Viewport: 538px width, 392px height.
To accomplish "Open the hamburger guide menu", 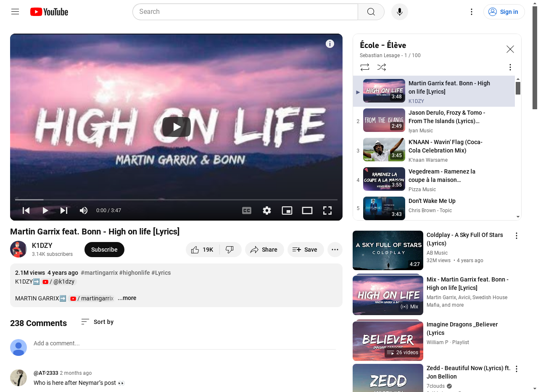I will click(15, 12).
